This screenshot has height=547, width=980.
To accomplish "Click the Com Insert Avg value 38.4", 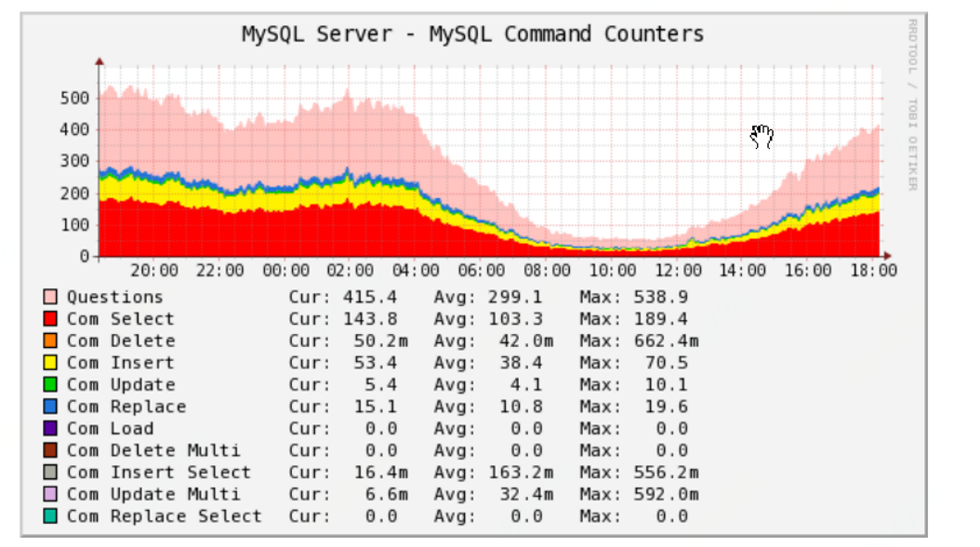I will 521,363.
